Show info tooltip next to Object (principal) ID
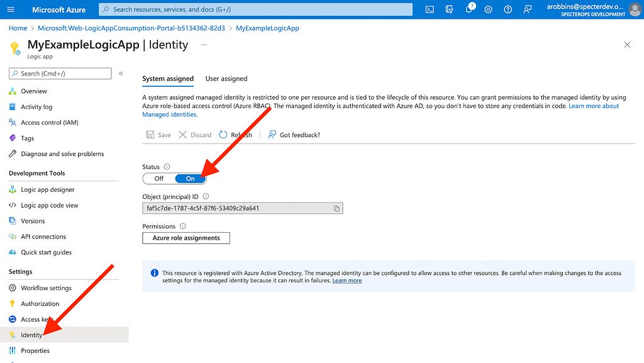Viewport: 644px width, 363px height. [x=206, y=197]
